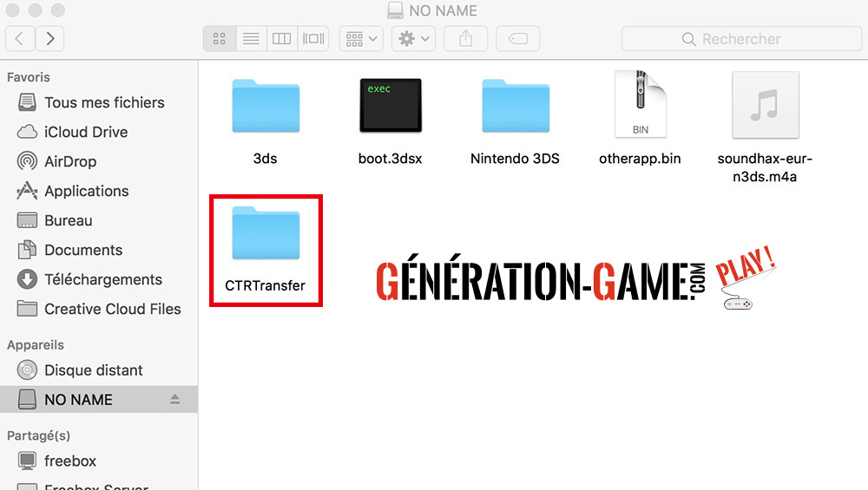Go back with the left arrow button
Screen dimensions: 868x490
20,39
